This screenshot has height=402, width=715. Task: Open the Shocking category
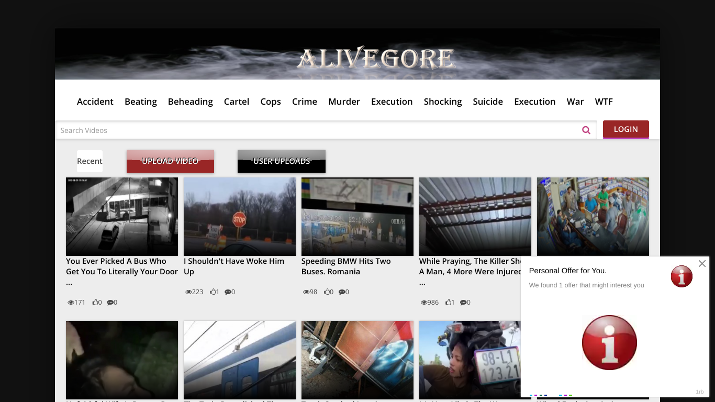coord(442,102)
